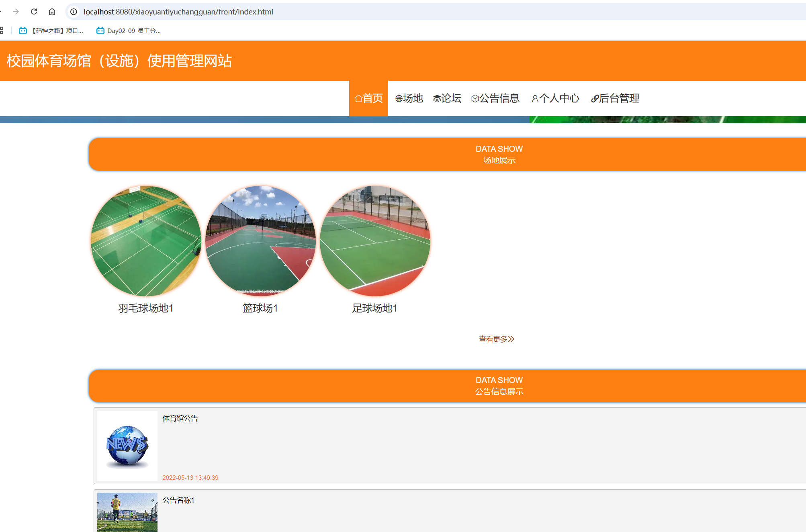Click the date 2022-05-13 13:49:39

pyautogui.click(x=190, y=478)
